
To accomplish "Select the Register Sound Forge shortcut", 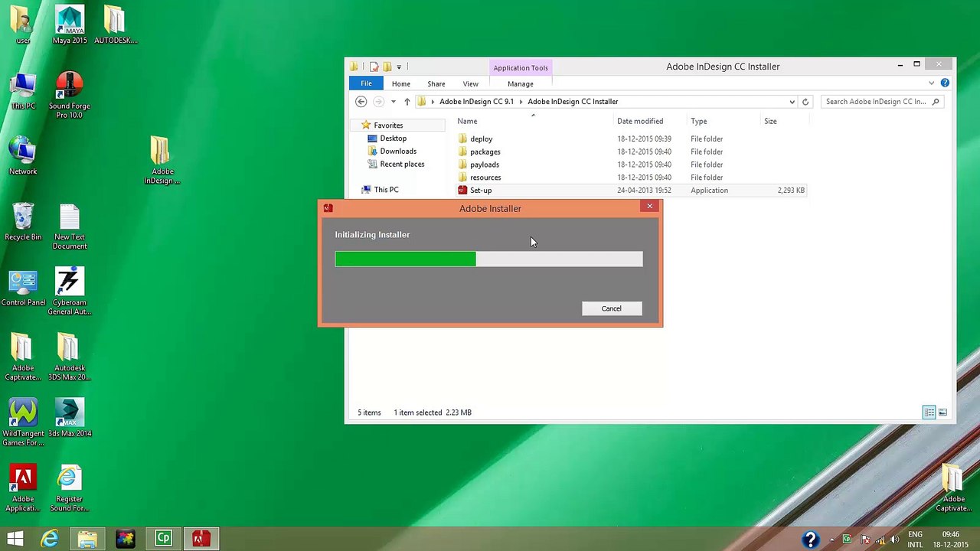I will pos(70,488).
